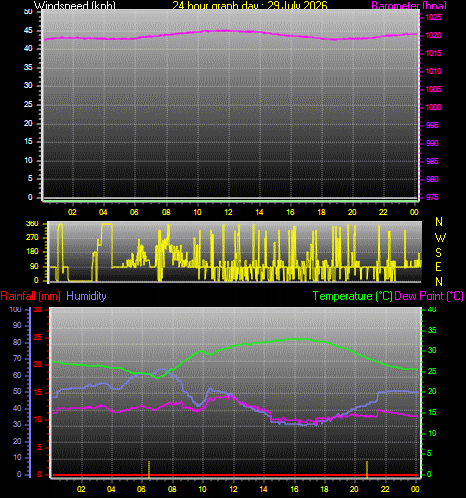466x498 pixels.
Task: Click the 22 hour label under the temperature graph
Action: coord(385,489)
